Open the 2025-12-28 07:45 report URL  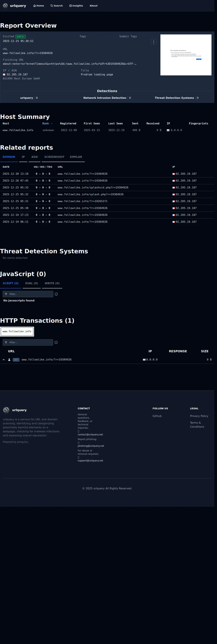(82, 181)
